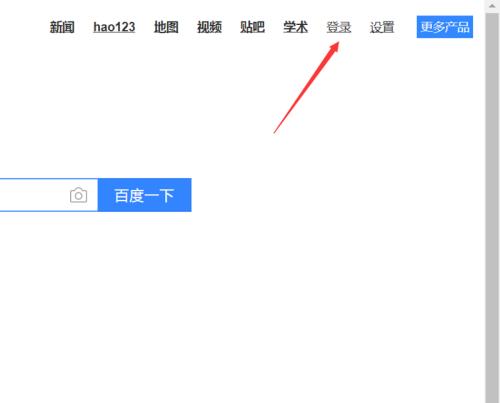Click the 更多产品 button

[445, 27]
